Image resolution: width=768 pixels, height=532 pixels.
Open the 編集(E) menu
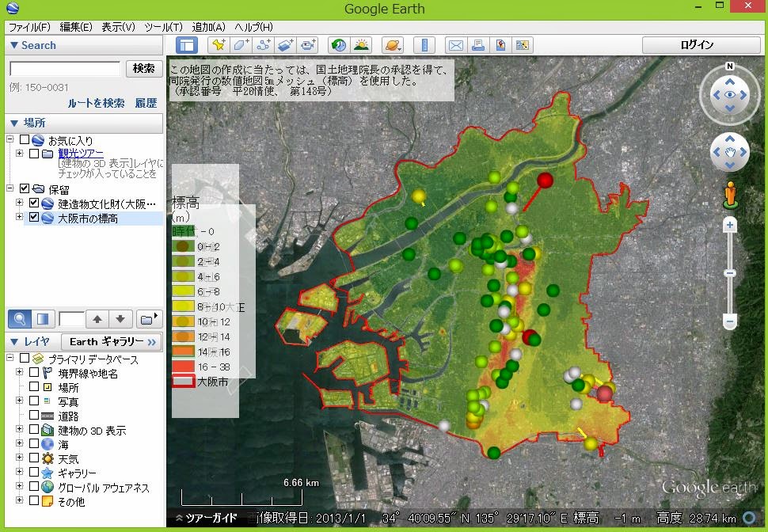(x=76, y=27)
